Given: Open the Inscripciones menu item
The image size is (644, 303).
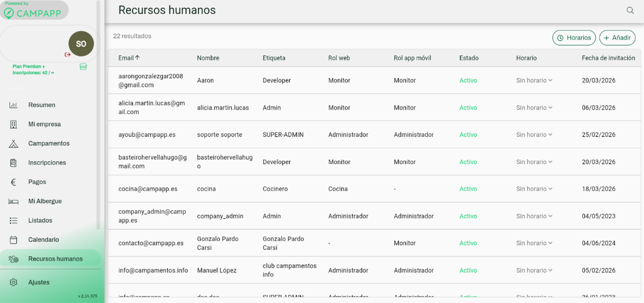Looking at the screenshot, I should point(47,163).
